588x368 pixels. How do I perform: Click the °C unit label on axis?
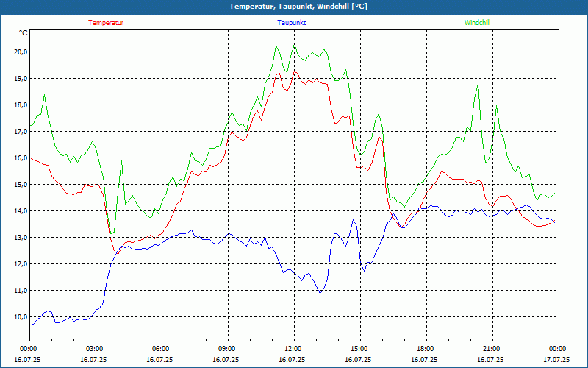tap(24, 33)
